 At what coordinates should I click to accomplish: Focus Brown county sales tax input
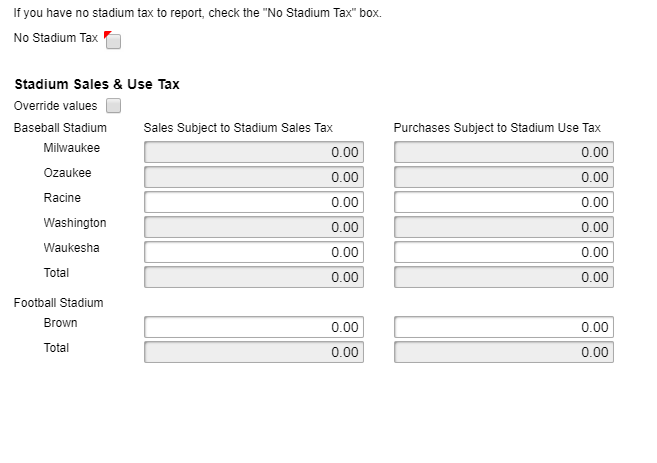254,327
